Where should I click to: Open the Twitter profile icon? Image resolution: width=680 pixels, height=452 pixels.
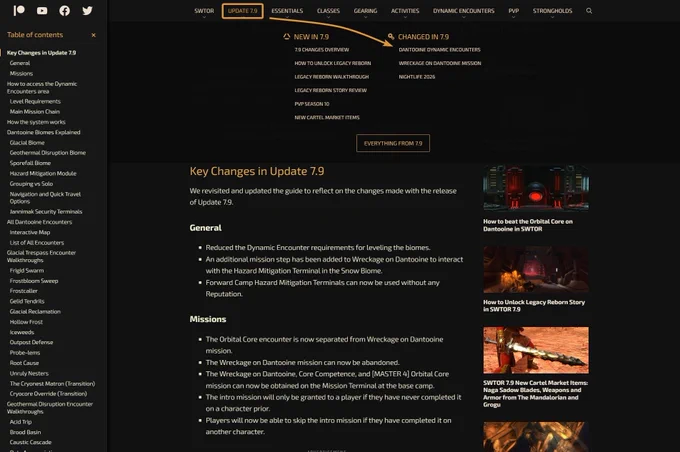pos(87,10)
